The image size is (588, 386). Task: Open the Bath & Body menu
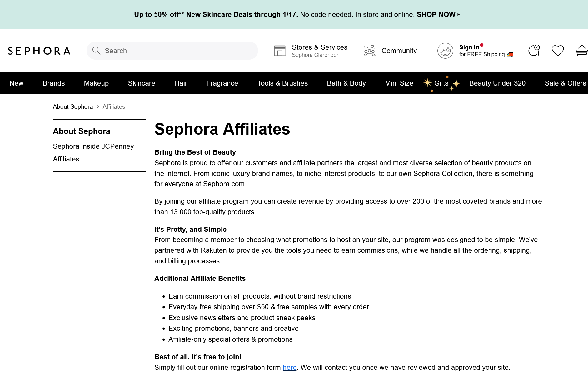(x=346, y=83)
